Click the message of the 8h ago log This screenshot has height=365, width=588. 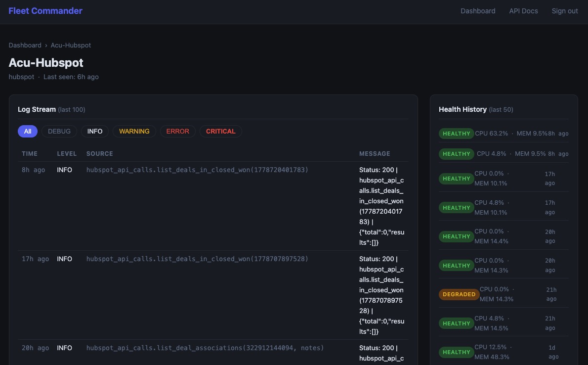tap(382, 206)
